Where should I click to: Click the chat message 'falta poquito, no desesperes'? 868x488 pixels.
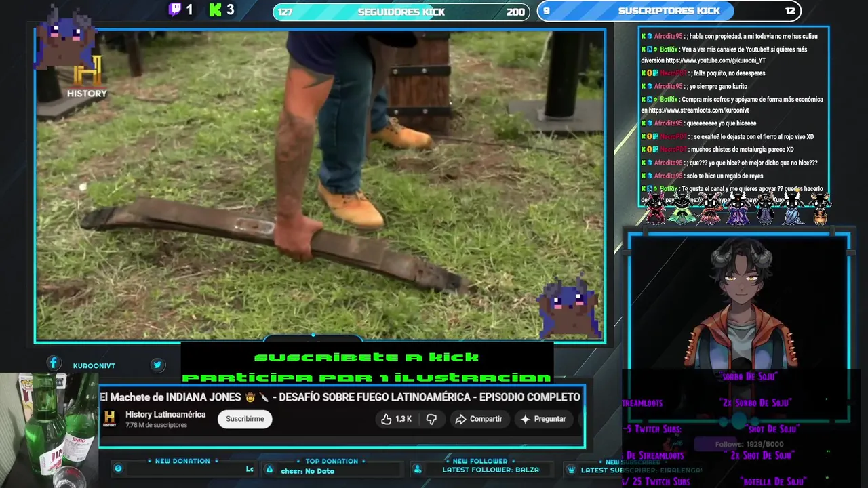[x=728, y=73]
